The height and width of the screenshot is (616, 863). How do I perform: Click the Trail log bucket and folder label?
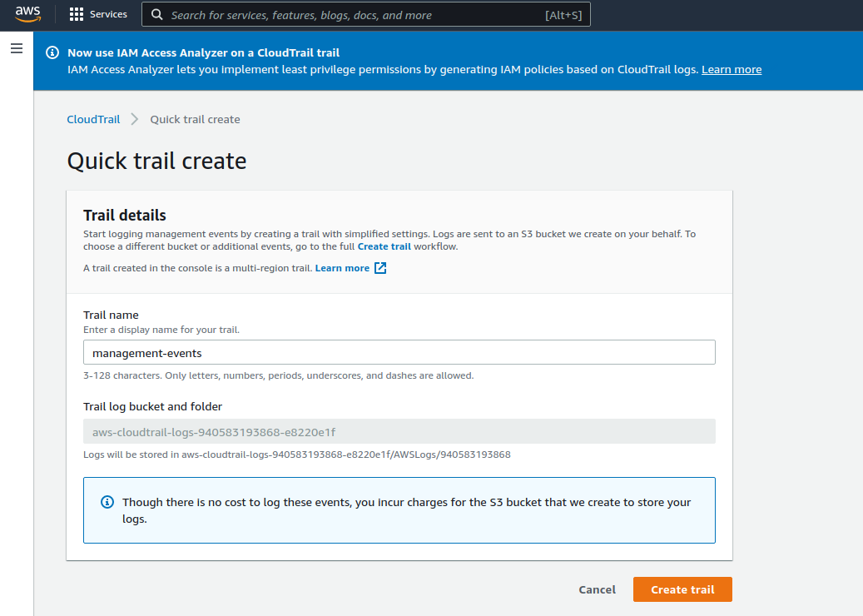152,407
